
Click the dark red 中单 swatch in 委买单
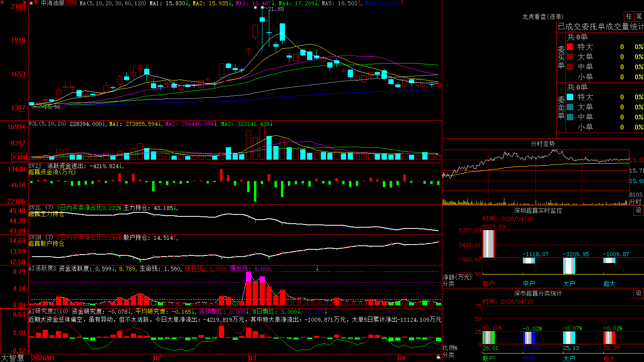click(570, 67)
